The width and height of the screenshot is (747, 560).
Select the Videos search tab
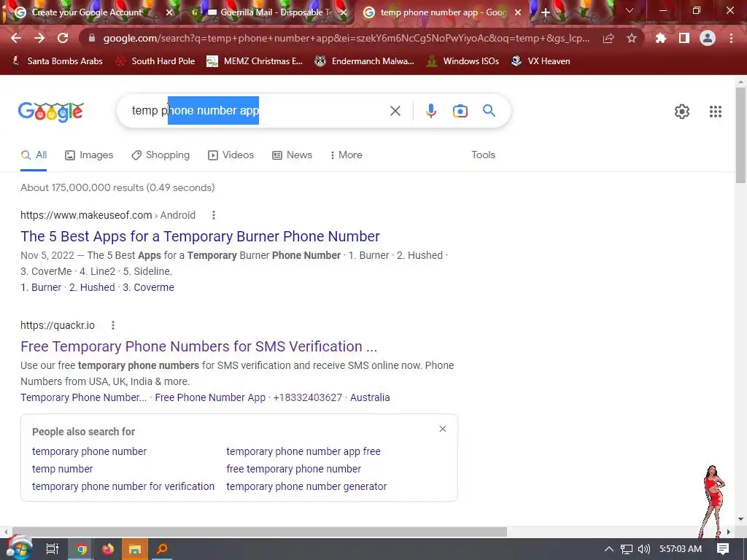pos(231,155)
